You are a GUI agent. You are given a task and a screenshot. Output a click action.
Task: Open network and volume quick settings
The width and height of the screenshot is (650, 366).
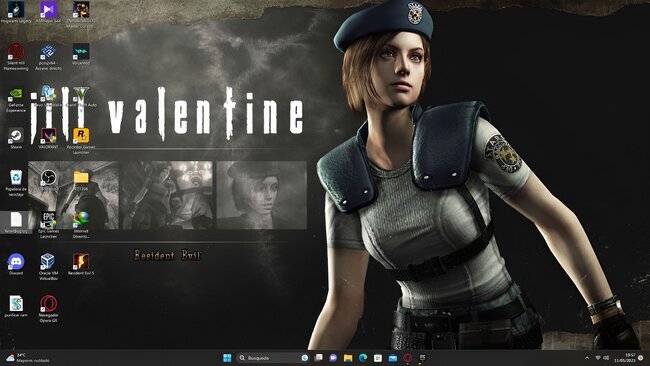point(602,358)
